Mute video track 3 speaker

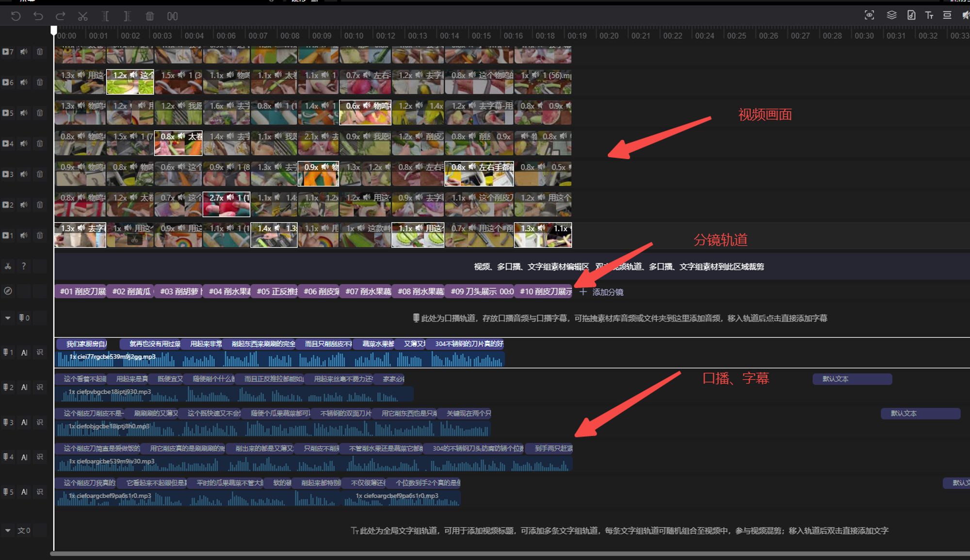point(24,174)
